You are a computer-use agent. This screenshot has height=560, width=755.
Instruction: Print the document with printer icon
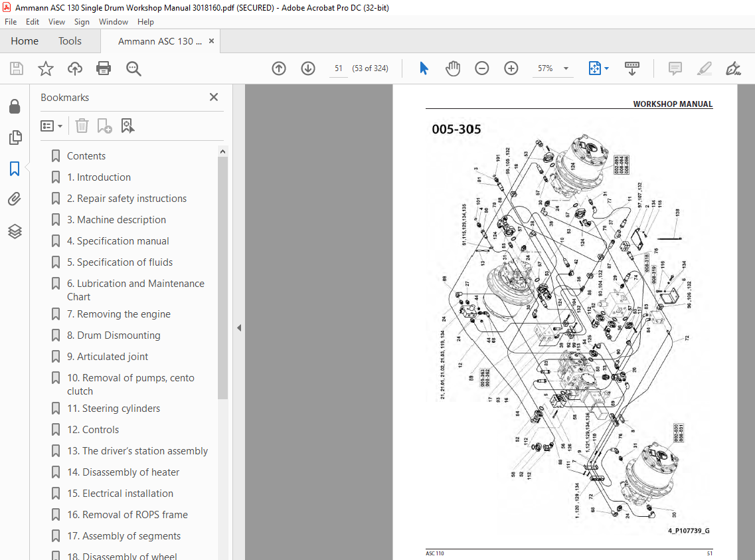pos(104,68)
